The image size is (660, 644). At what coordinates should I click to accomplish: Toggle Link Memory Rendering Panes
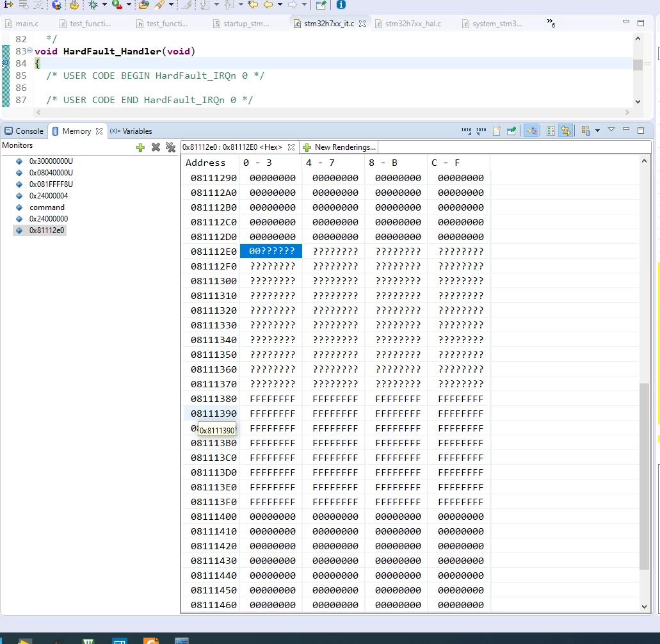click(566, 131)
